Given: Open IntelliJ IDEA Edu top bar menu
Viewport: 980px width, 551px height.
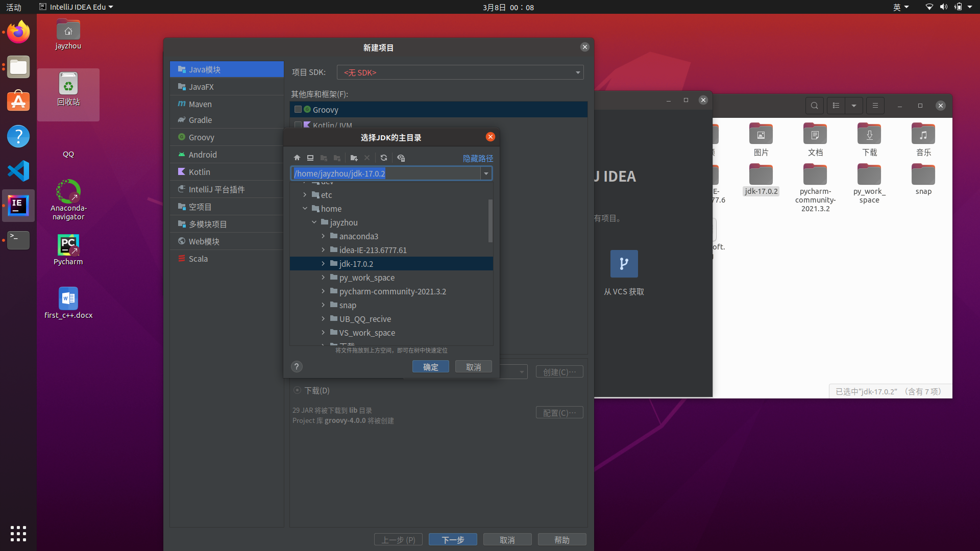Looking at the screenshot, I should click(77, 7).
